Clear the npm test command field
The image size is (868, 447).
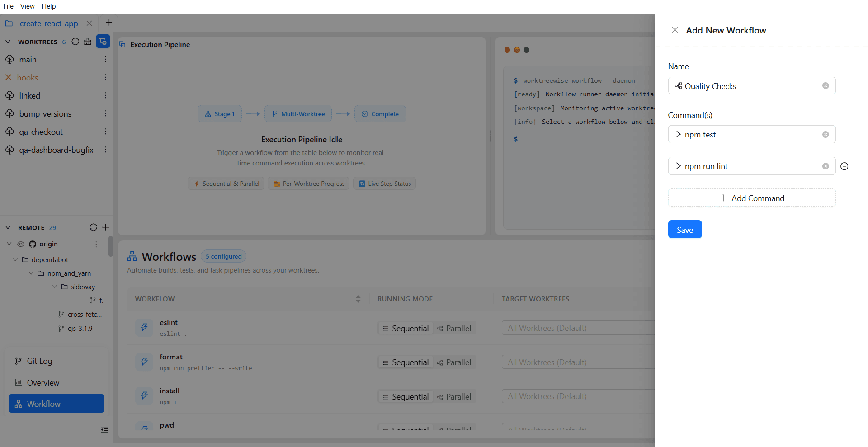[826, 135]
